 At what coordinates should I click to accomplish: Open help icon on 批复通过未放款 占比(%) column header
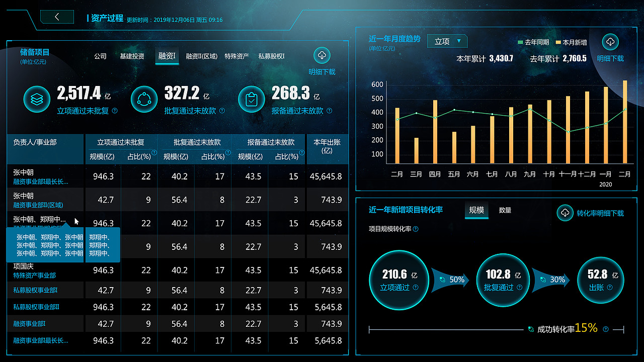[x=227, y=152]
